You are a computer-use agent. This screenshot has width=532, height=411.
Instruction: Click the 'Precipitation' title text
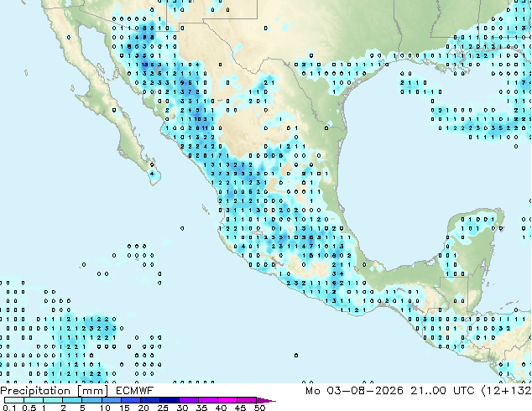35,391
